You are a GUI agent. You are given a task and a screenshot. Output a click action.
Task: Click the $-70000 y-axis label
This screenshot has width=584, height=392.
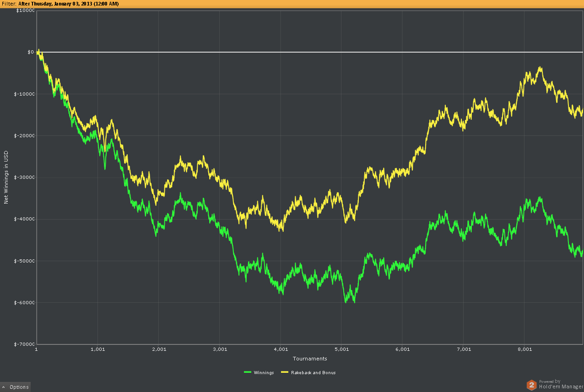point(25,344)
